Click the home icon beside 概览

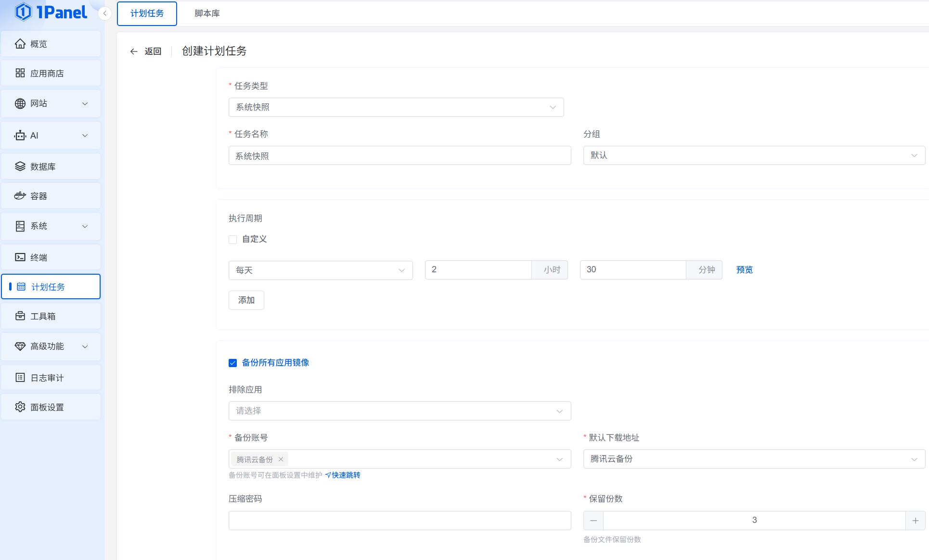(20, 44)
